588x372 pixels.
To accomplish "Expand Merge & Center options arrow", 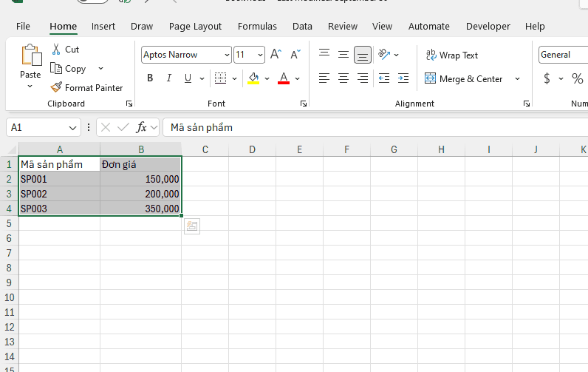I will point(518,79).
